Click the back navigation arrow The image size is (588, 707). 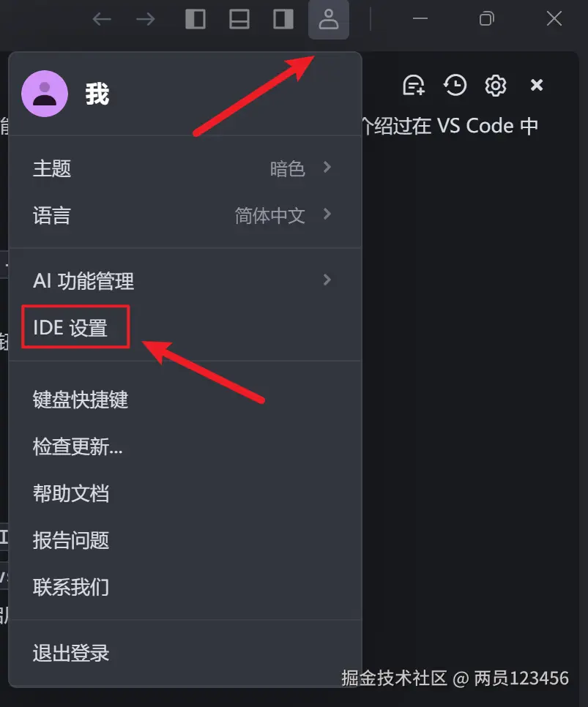point(102,19)
